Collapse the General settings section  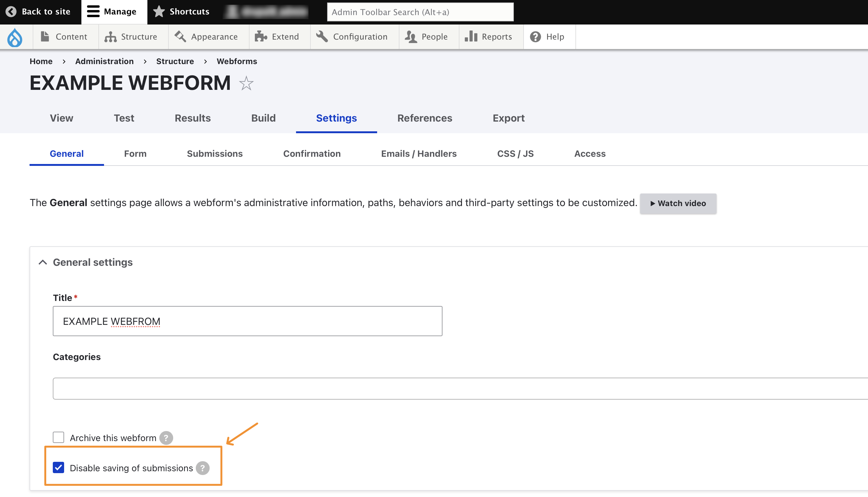click(x=43, y=262)
